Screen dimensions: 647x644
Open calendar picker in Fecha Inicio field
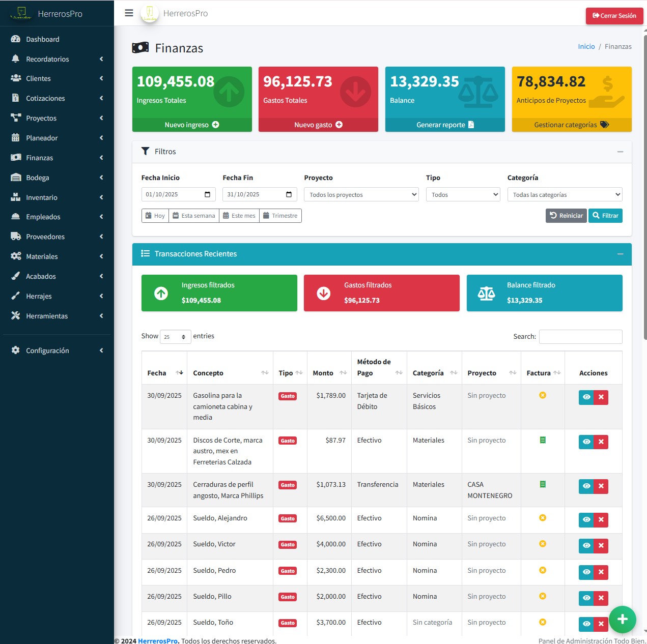(207, 194)
